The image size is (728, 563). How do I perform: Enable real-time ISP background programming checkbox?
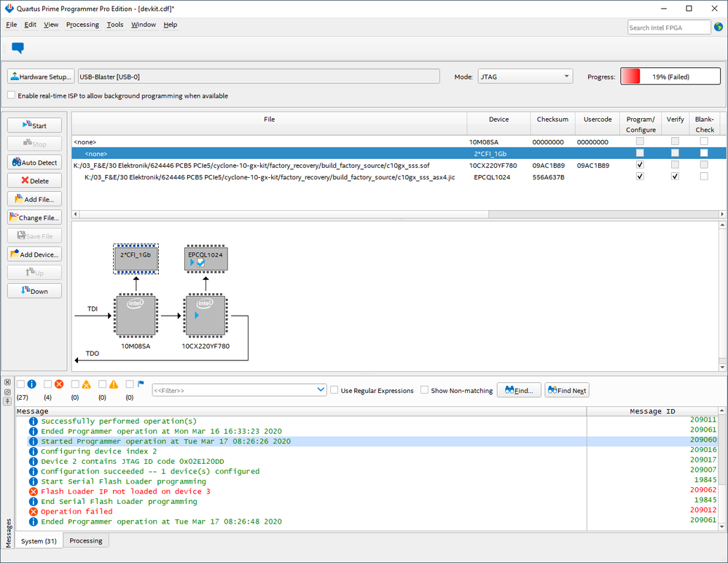coord(11,96)
